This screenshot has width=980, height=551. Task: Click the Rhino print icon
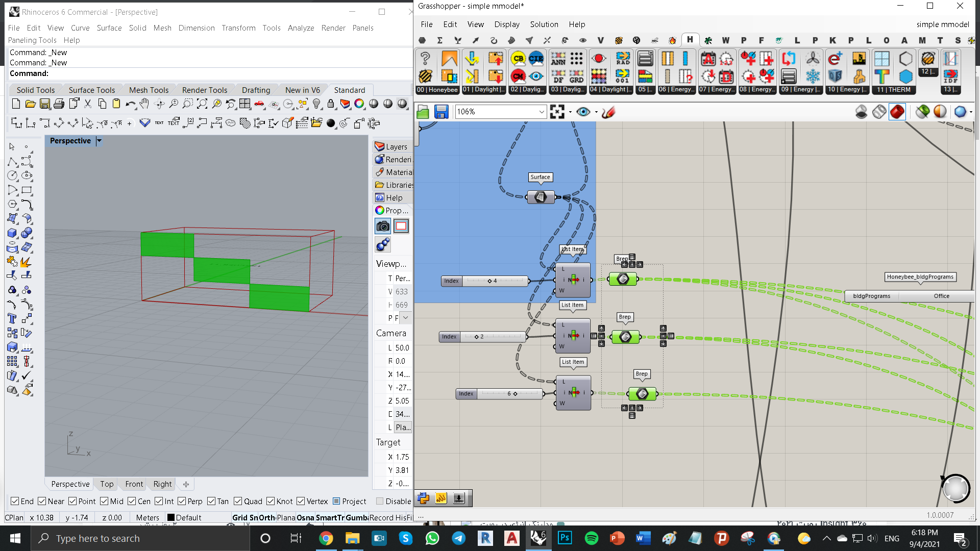point(59,104)
